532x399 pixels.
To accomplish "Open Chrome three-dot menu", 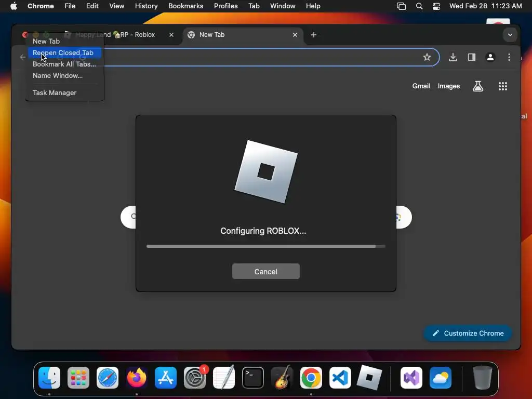I will click(509, 57).
